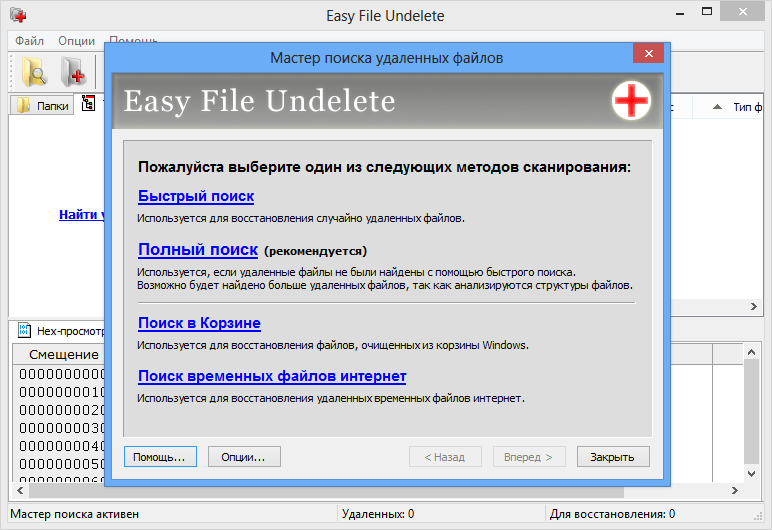
Task: Click the hex view horizontal scrollbar thumb
Action: (326, 491)
